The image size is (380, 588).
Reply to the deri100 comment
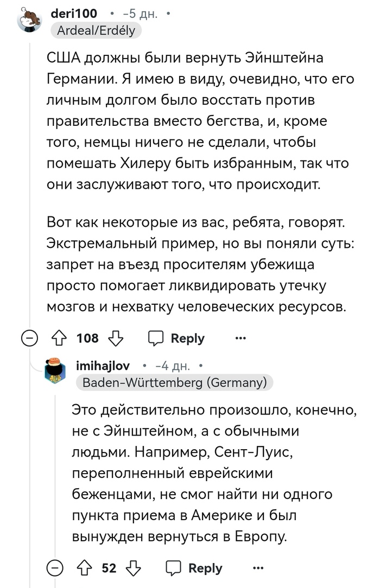tap(177, 338)
